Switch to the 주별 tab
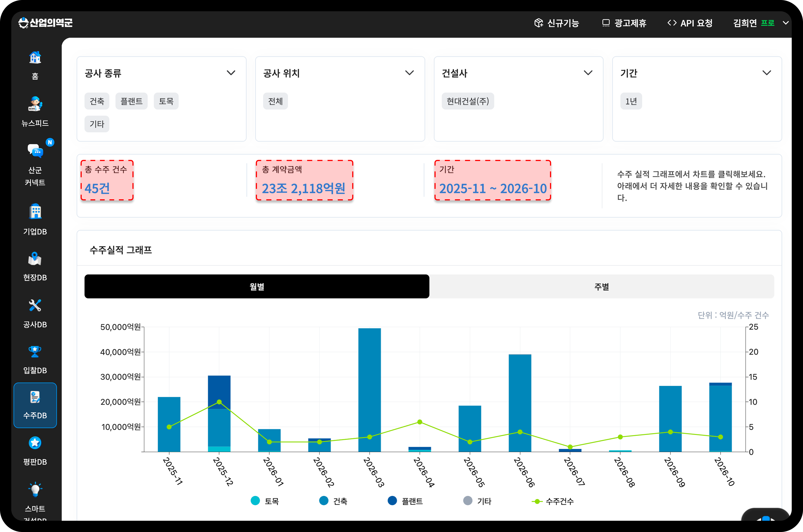Image resolution: width=803 pixels, height=532 pixels. (x=602, y=287)
